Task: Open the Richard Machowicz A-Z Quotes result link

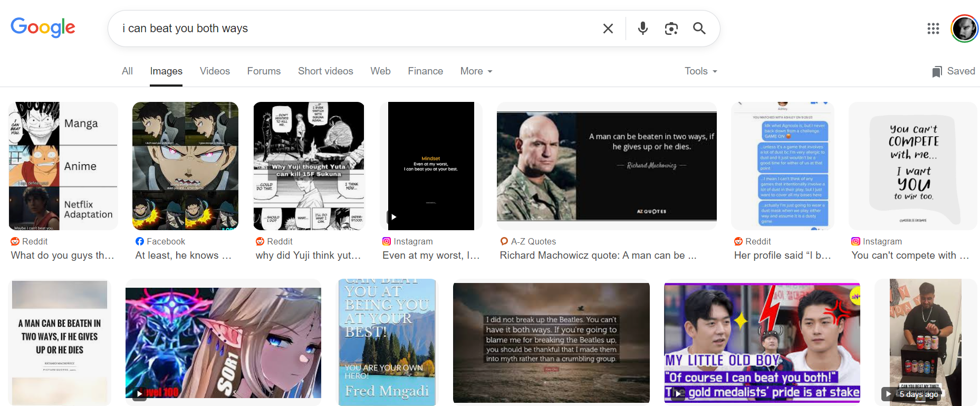Action: 598,256
